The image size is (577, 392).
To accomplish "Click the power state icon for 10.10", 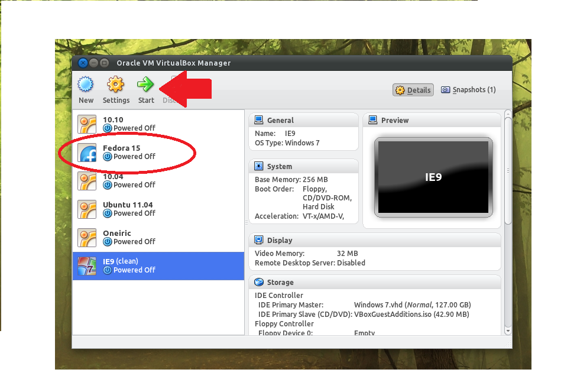I will click(x=108, y=128).
